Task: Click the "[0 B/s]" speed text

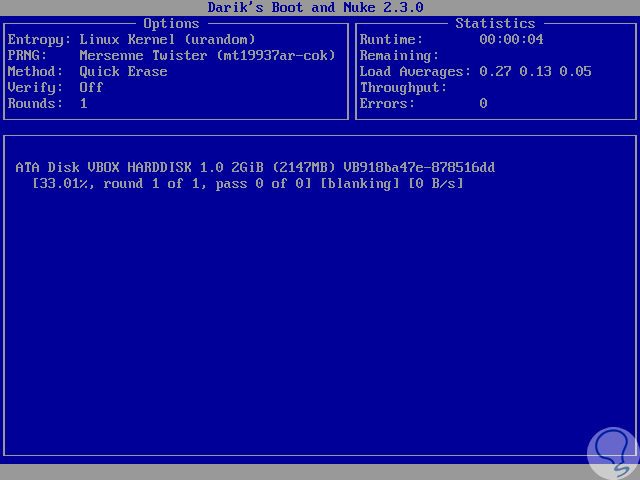Action: point(436,184)
